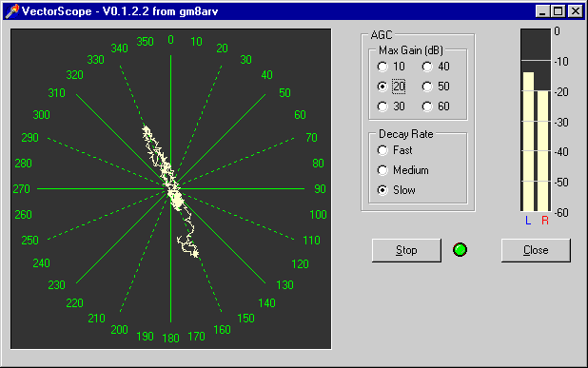Click the 340 degree label on the scope
Viewport: 588px width, 368px height.
click(x=119, y=48)
